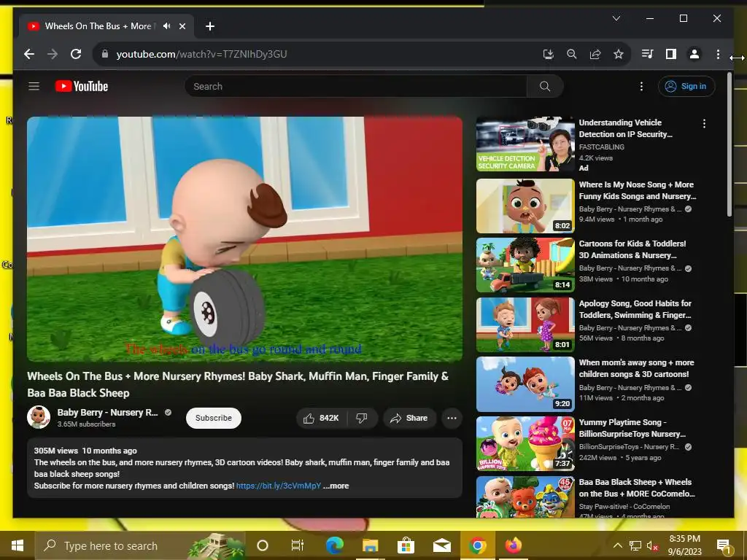Open YouTube settings three-dot menu

coord(641,86)
